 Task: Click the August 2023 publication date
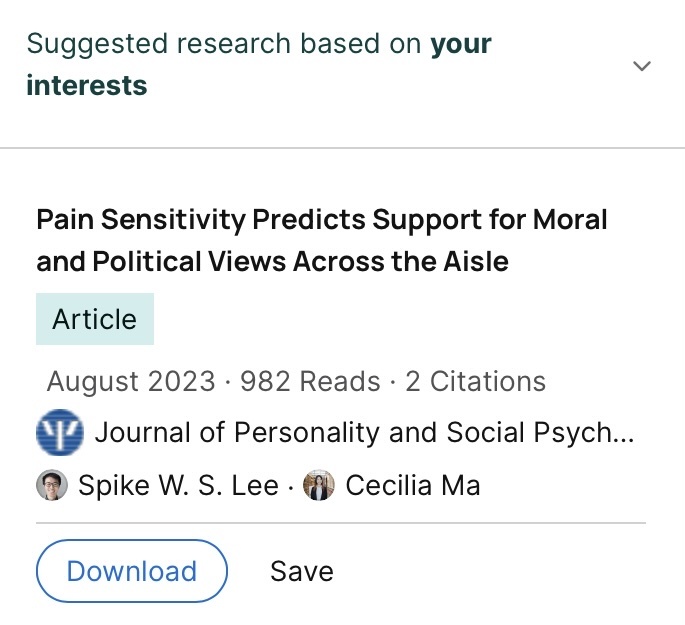pos(131,382)
